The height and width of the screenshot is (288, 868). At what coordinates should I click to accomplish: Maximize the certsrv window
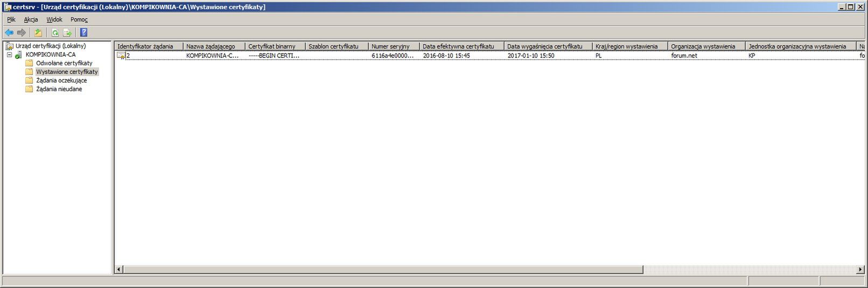pos(851,7)
